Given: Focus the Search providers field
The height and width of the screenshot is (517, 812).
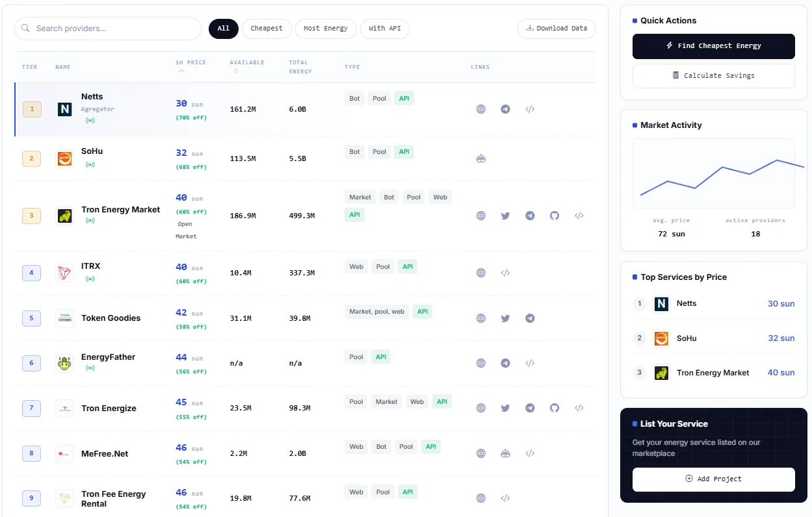Looking at the screenshot, I should coord(108,29).
